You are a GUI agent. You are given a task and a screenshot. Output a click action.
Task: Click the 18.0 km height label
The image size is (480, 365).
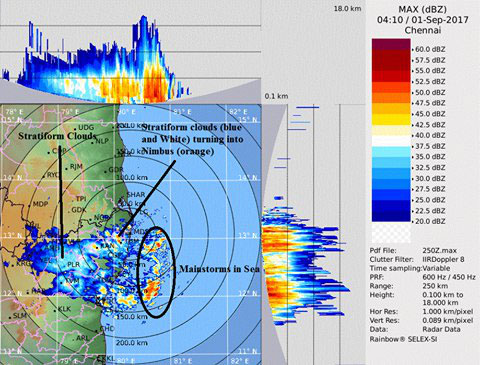pos(347,9)
